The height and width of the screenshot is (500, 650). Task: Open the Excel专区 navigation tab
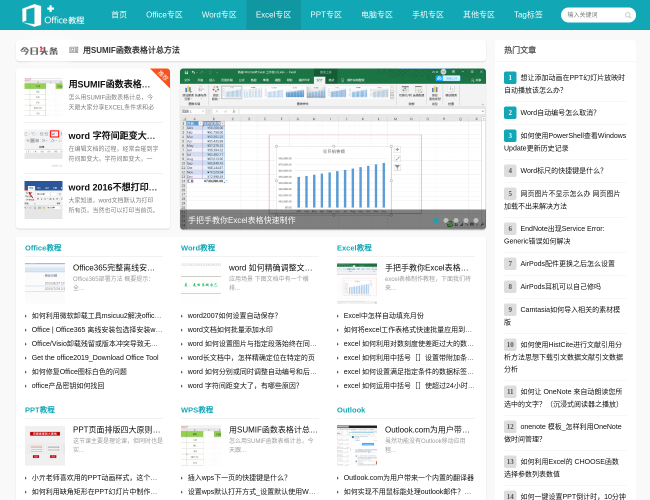point(273,15)
